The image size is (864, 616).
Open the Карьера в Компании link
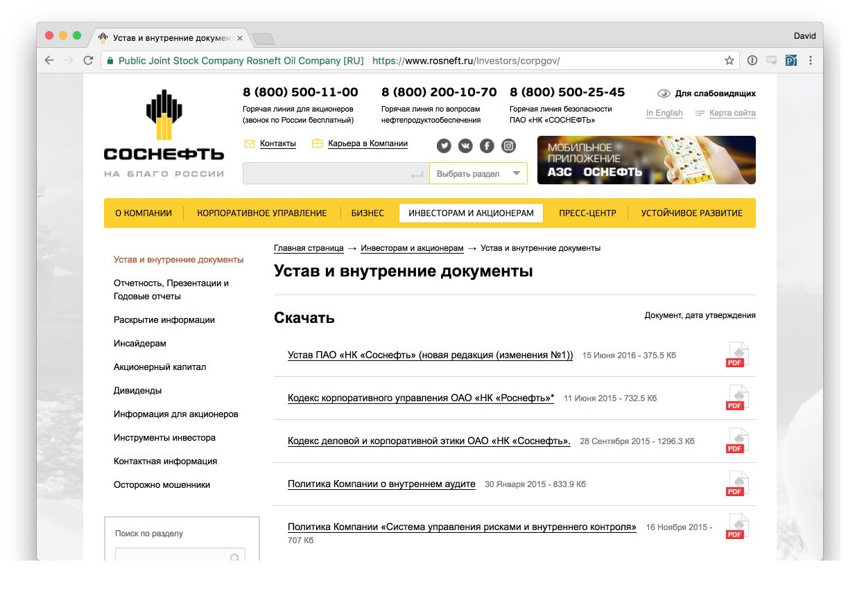coord(368,143)
